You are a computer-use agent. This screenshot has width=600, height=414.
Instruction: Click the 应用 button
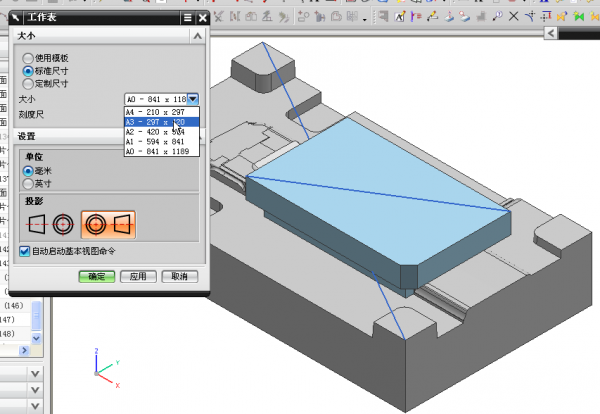(x=138, y=276)
